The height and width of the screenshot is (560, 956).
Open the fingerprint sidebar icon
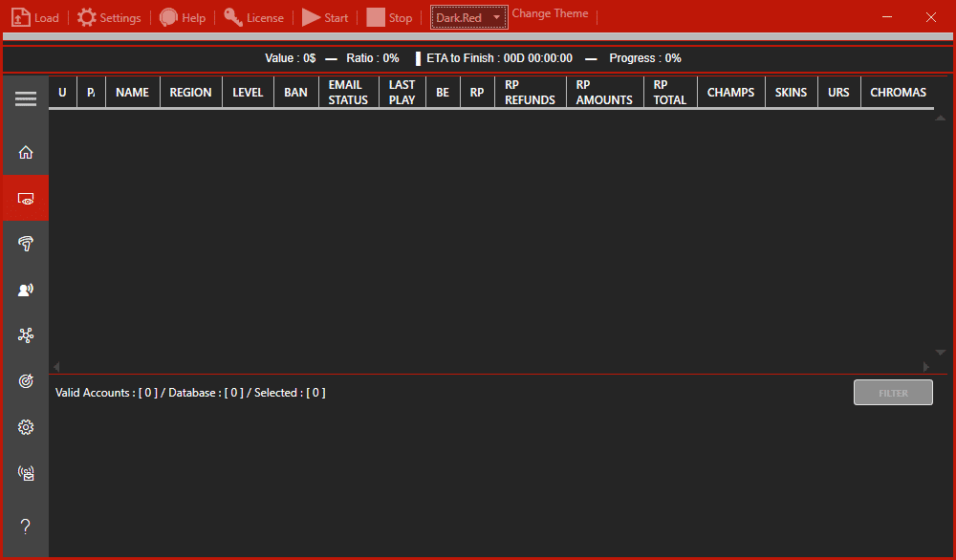(26, 244)
